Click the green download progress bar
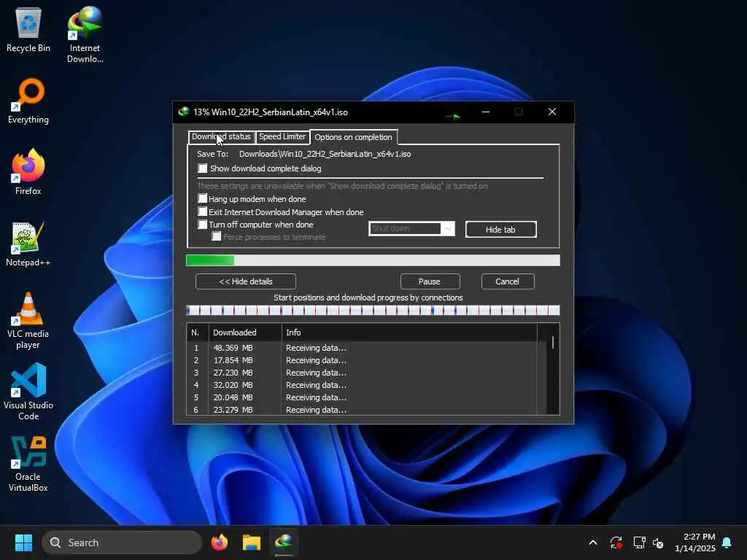The height and width of the screenshot is (560, 747). [x=373, y=260]
